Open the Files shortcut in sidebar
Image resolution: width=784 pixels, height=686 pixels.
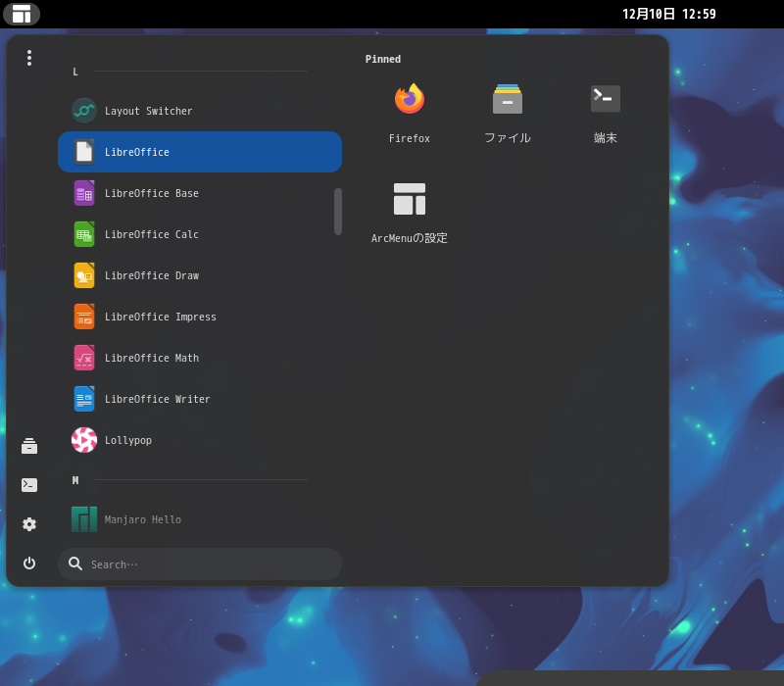point(29,446)
